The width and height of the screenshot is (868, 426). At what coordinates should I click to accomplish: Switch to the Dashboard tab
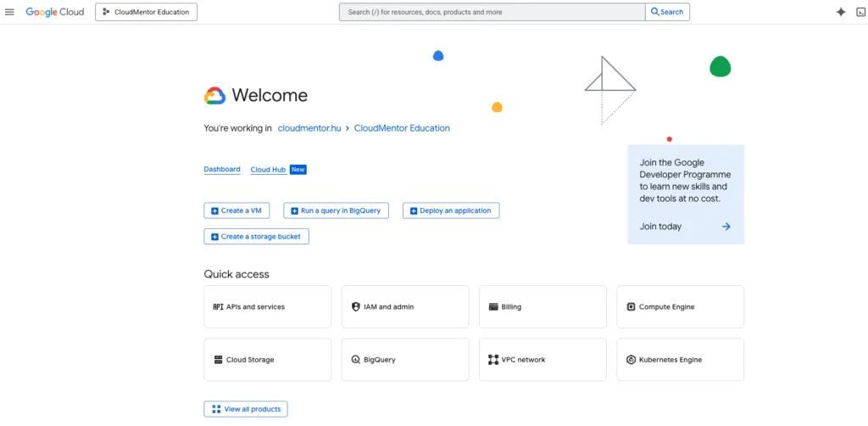(x=221, y=170)
